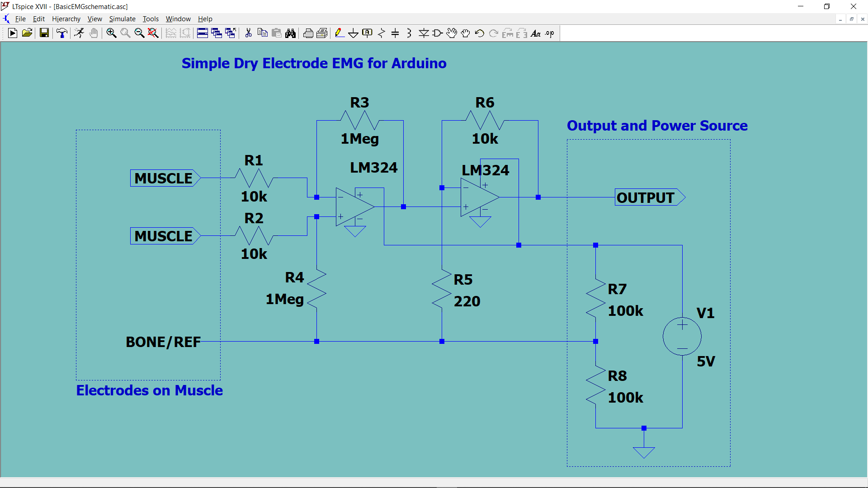868x488 pixels.
Task: Click the Find binoculars toolbar button
Action: click(291, 33)
